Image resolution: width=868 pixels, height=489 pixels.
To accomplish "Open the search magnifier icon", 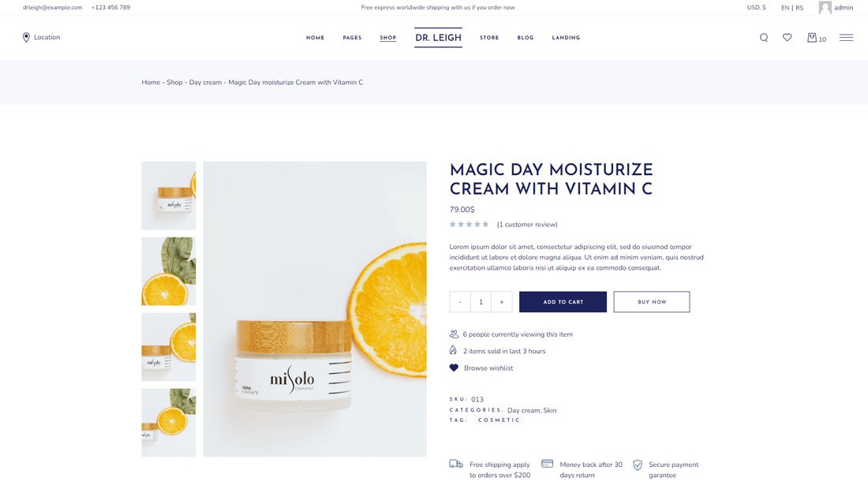I will [x=763, y=38].
